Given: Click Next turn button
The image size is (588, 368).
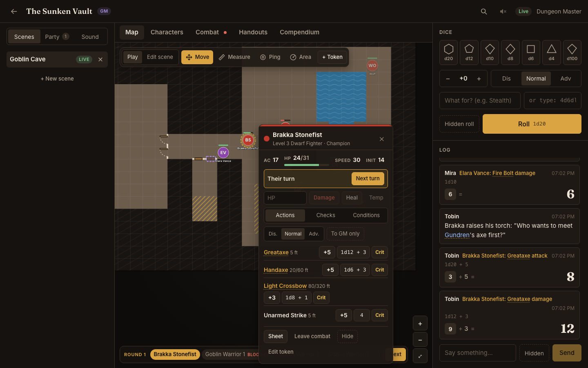Looking at the screenshot, I should (368, 179).
